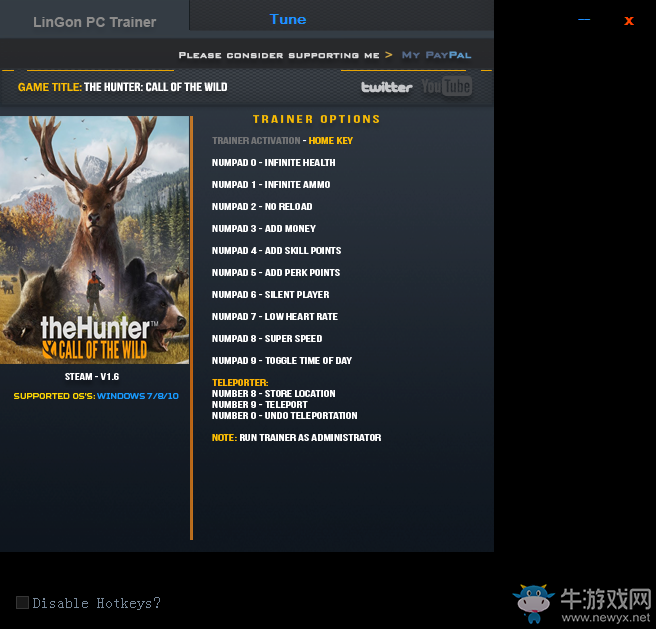Click 'Numpad 6 - Silent Player' line
The width and height of the screenshot is (656, 629).
pos(271,295)
